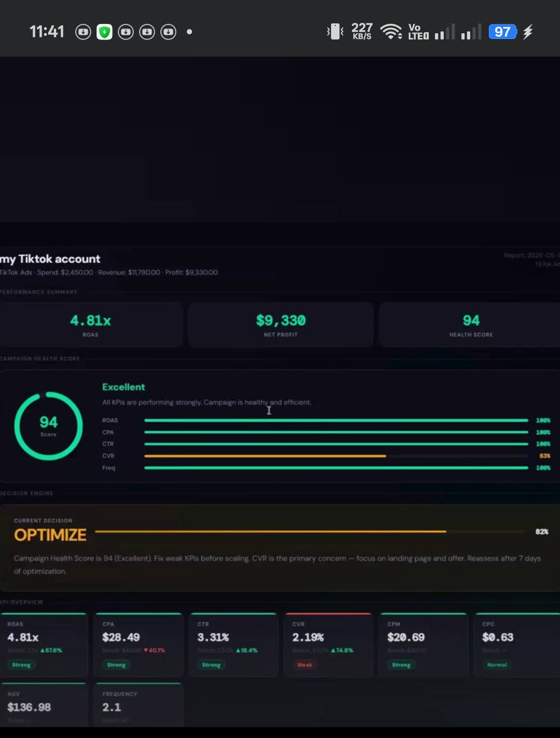The image size is (560, 738).
Task: Click the my Tiktok account title
Action: coord(50,259)
